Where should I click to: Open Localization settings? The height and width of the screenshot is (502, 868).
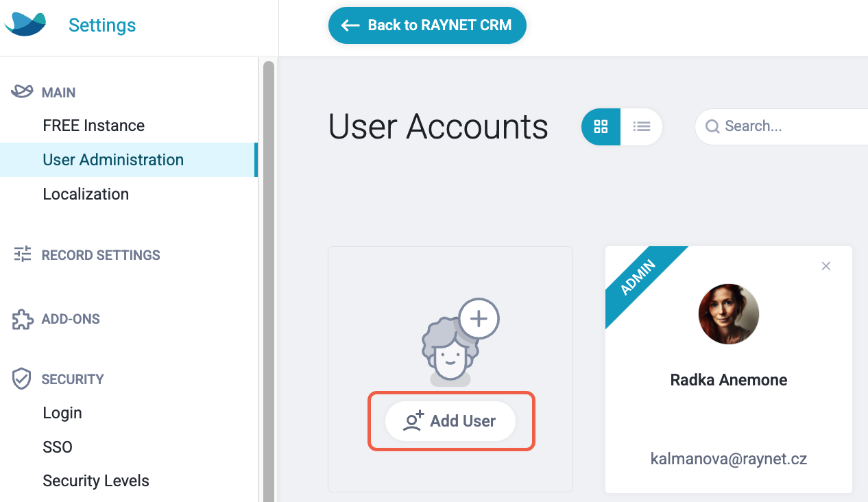click(x=86, y=194)
